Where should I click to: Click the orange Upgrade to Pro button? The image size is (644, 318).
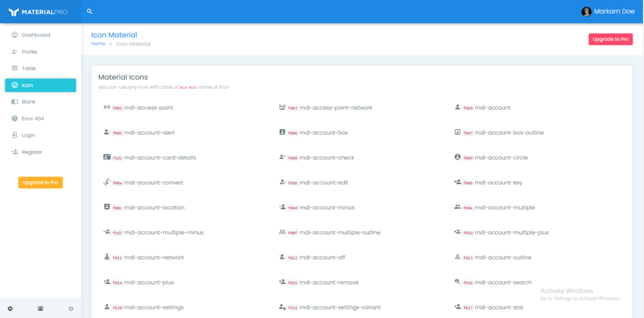(40, 182)
